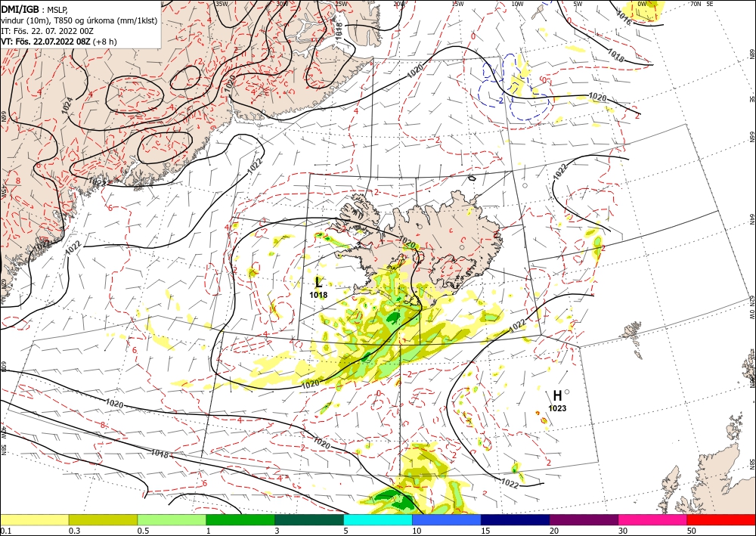Viewport: 756px width, 536px height.
Task: Click the '1016' isobar label
Action: [x=624, y=19]
